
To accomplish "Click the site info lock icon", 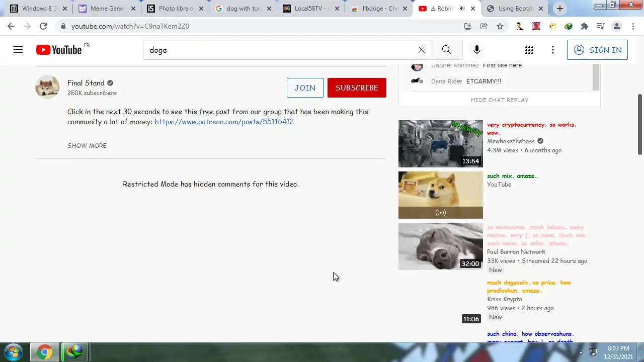I will 63,26.
